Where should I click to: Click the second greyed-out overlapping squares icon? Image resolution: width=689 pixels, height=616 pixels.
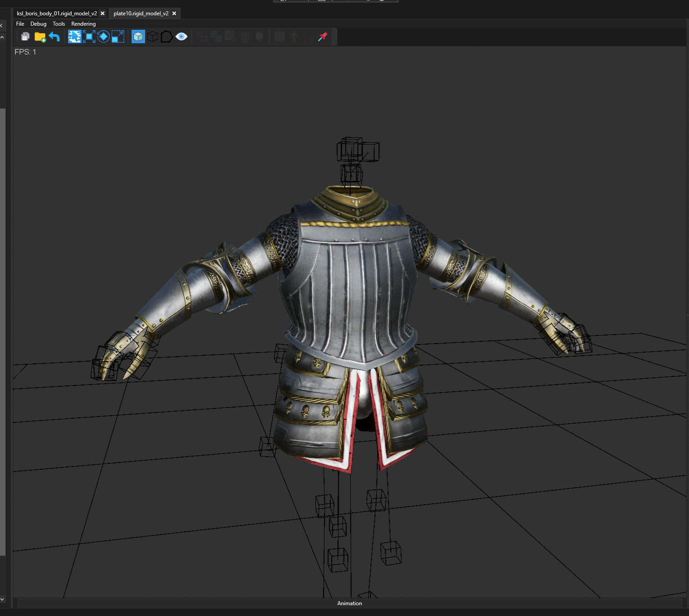216,36
